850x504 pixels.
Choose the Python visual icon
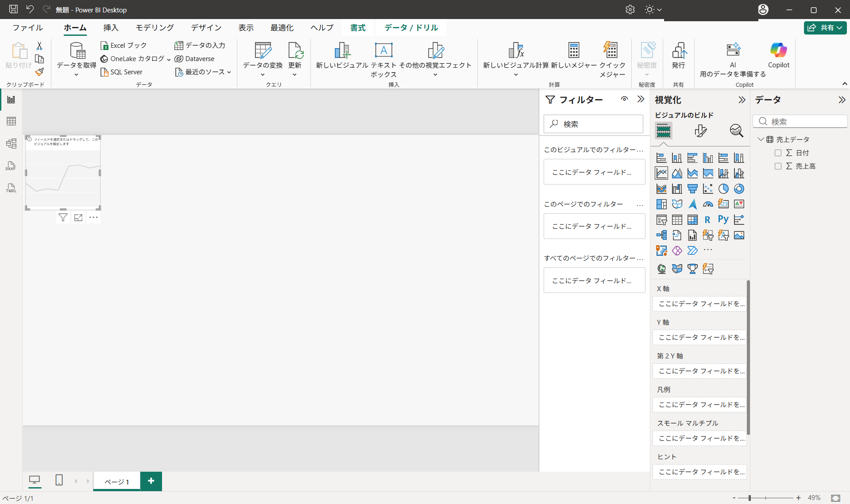723,219
